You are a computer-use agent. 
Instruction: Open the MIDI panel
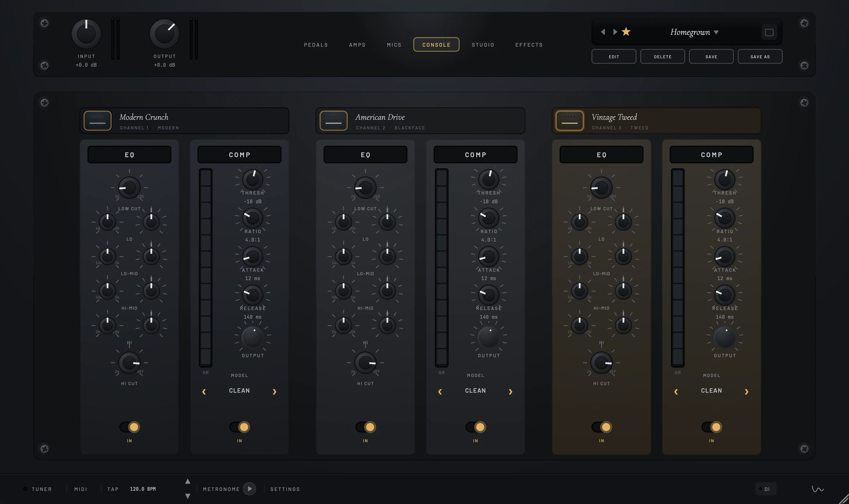pos(81,489)
